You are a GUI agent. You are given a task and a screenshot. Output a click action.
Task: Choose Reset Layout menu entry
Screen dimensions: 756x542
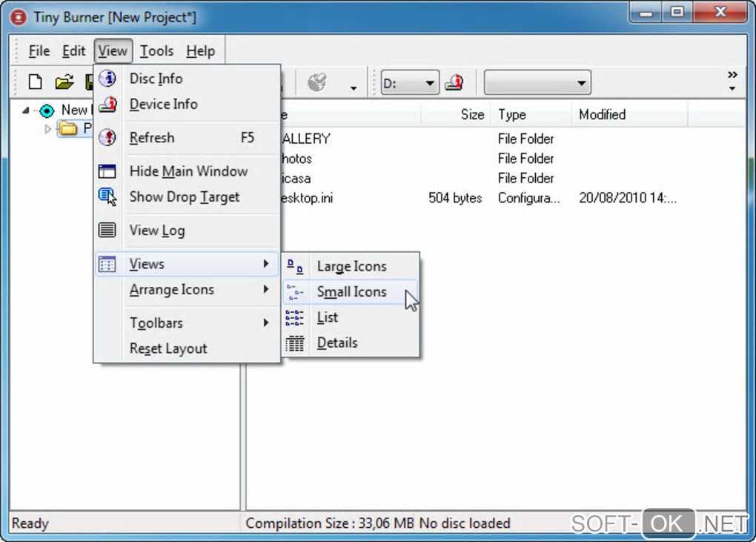[x=187, y=348]
